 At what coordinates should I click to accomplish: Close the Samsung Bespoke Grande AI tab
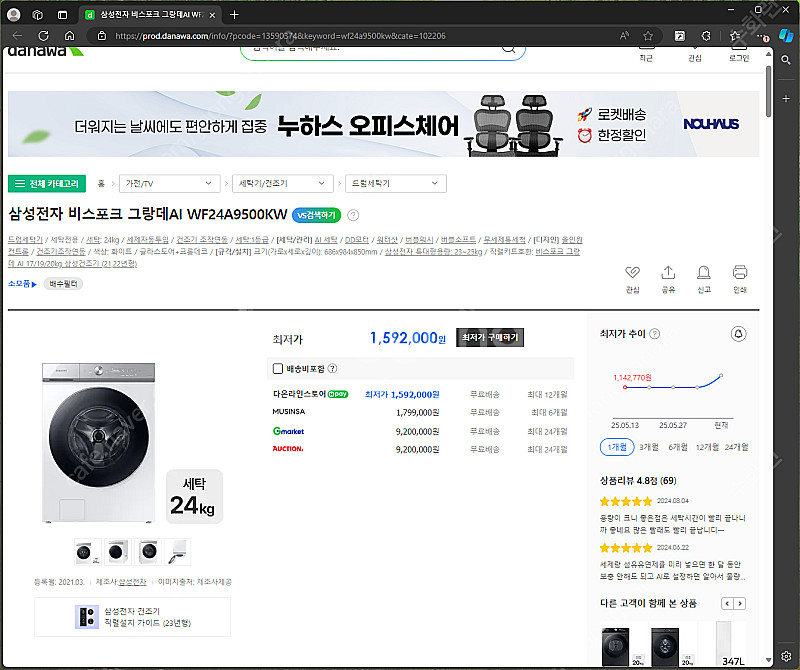[x=212, y=15]
